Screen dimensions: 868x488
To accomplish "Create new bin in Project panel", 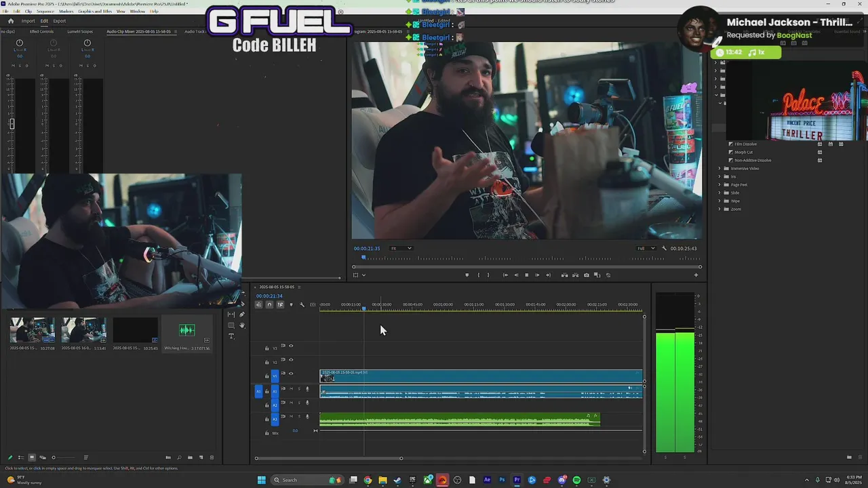I will [x=190, y=457].
